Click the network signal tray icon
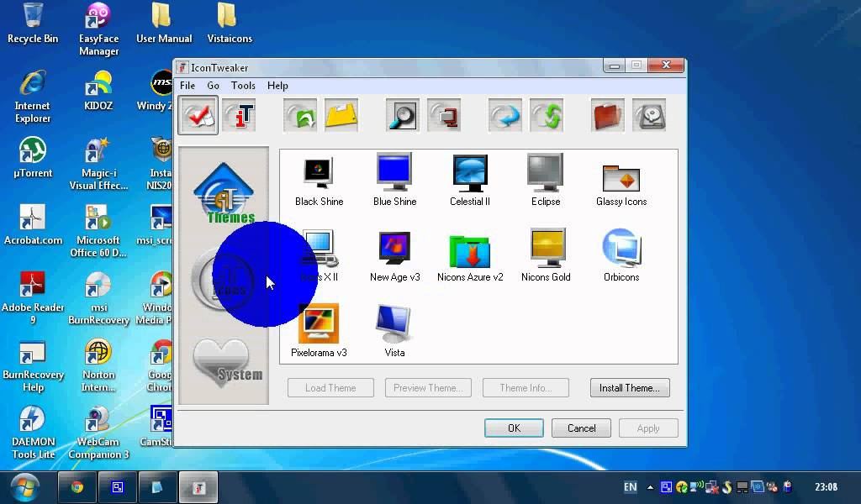The height and width of the screenshot is (504, 861). click(696, 486)
